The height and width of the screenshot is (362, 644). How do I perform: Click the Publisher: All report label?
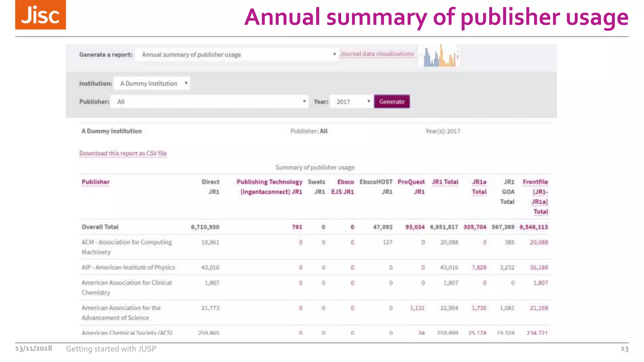309,131
